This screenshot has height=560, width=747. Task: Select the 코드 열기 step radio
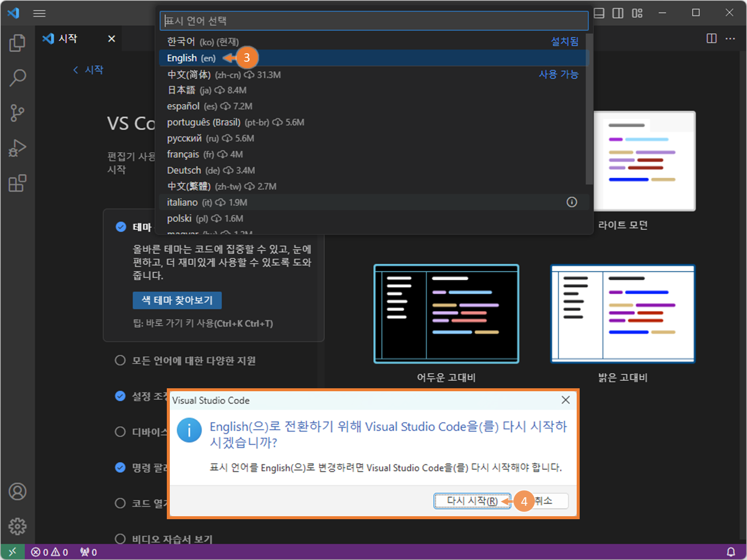(x=120, y=503)
